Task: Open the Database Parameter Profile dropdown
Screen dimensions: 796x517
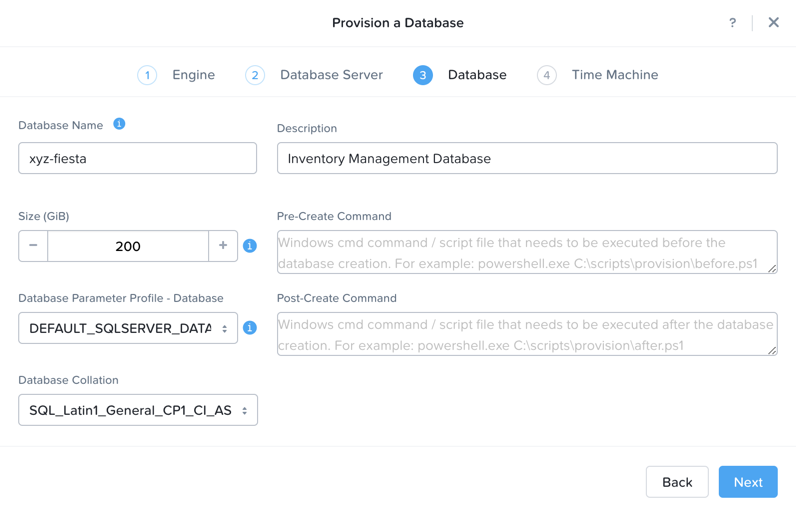Action: pos(128,328)
